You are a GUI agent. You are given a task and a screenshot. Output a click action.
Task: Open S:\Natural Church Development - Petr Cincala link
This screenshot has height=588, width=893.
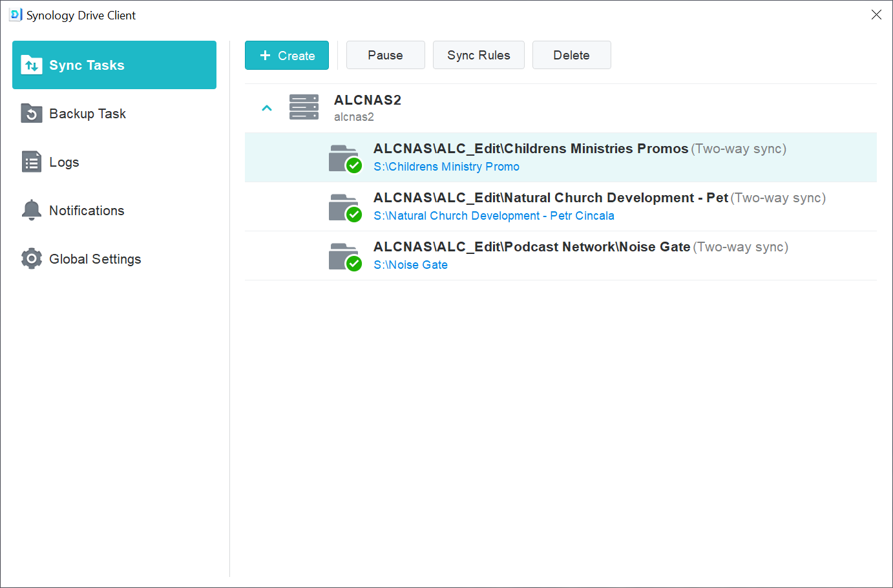(x=494, y=216)
